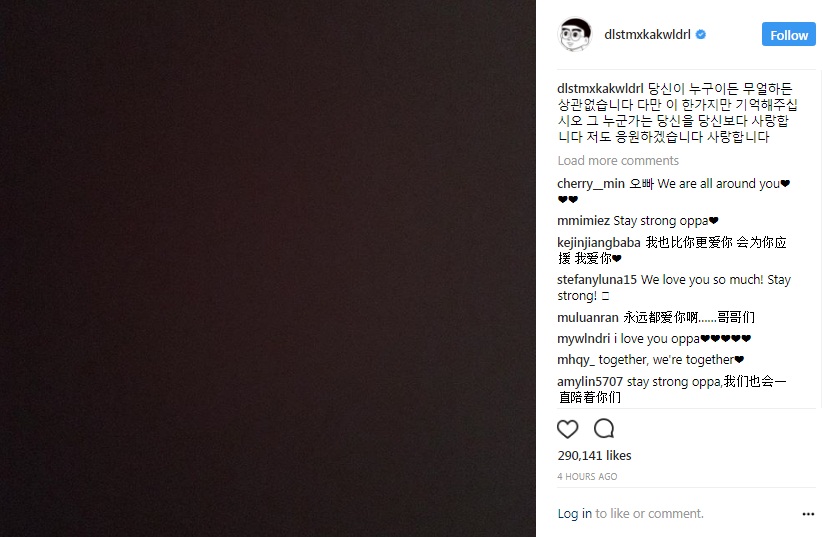
Task: Open mywlndri commenter profile
Action: pos(583,339)
